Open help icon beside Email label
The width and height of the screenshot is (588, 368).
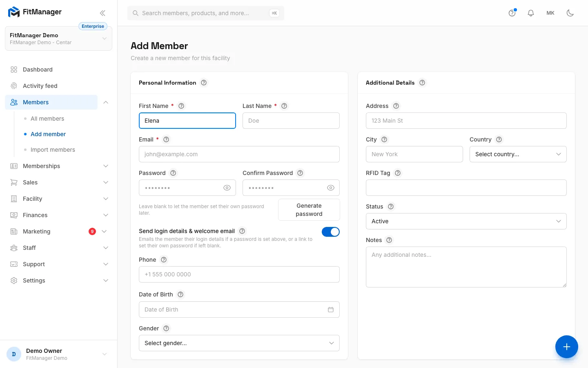166,139
